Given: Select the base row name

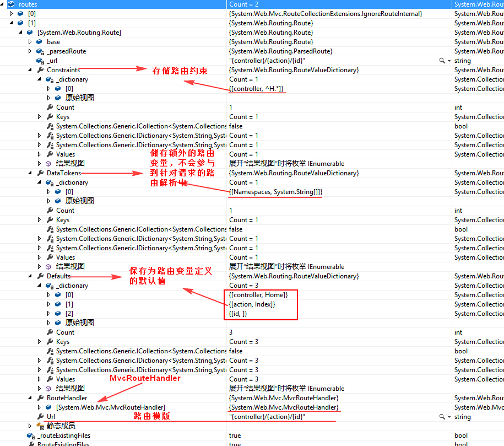Looking at the screenshot, I should pyautogui.click(x=53, y=42).
